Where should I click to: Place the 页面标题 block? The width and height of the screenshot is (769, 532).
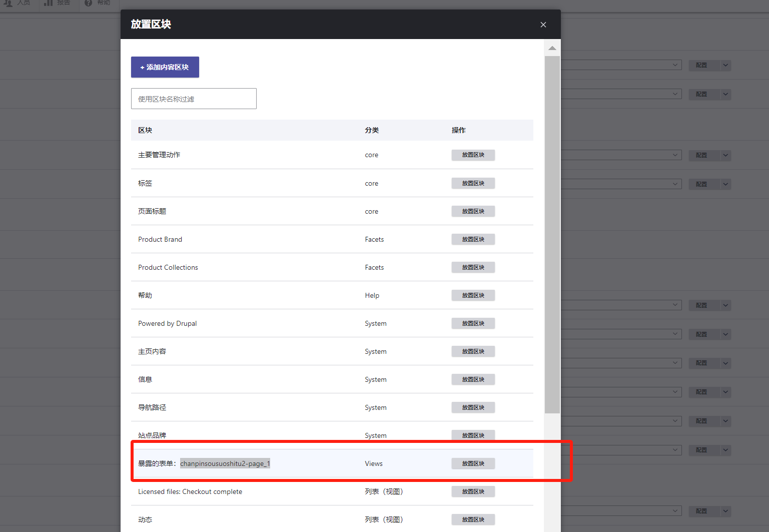pos(473,211)
